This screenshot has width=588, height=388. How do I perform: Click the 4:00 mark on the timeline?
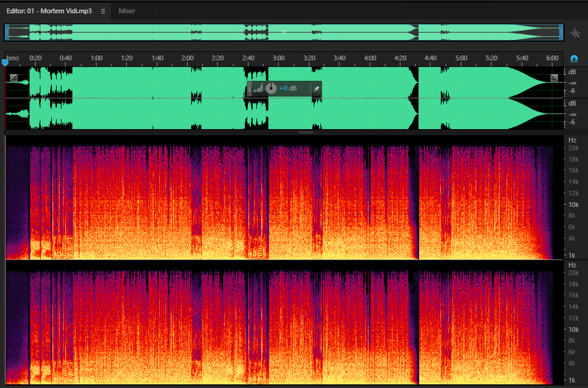pyautogui.click(x=370, y=58)
